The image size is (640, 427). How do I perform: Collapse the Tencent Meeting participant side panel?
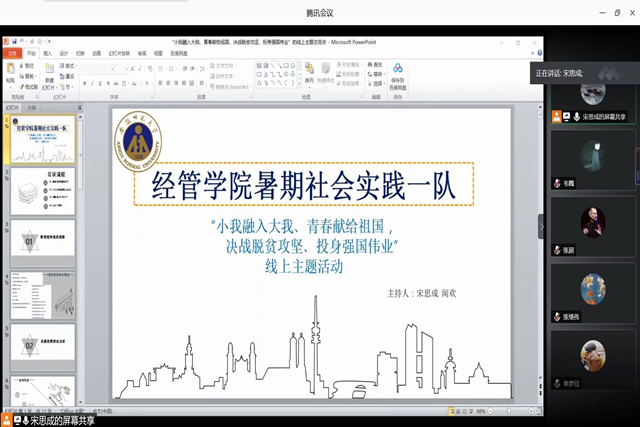(x=541, y=226)
